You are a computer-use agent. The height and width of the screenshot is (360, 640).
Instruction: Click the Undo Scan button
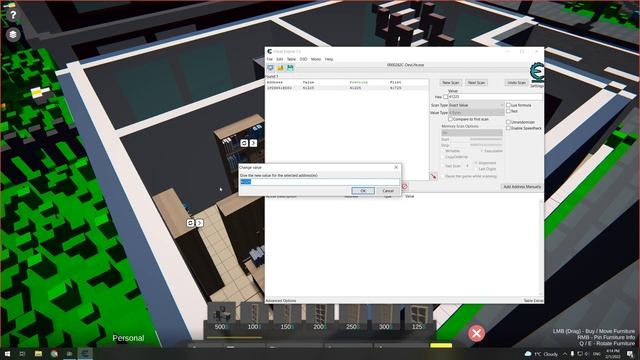(517, 82)
